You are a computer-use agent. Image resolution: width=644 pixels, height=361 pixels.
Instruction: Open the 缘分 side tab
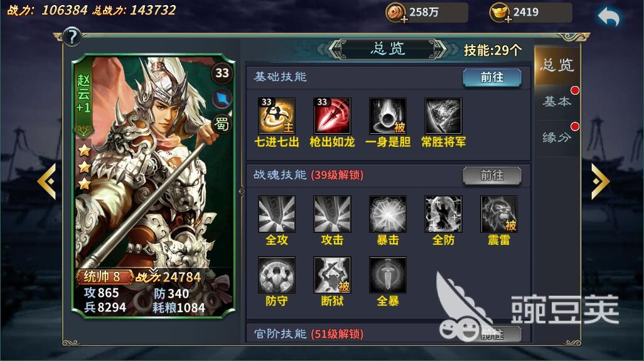(557, 138)
